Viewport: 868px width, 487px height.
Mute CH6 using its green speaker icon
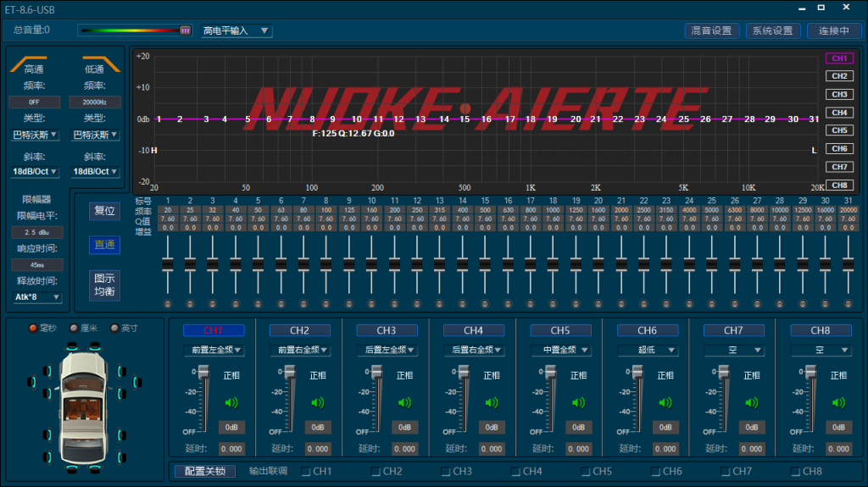pos(665,402)
